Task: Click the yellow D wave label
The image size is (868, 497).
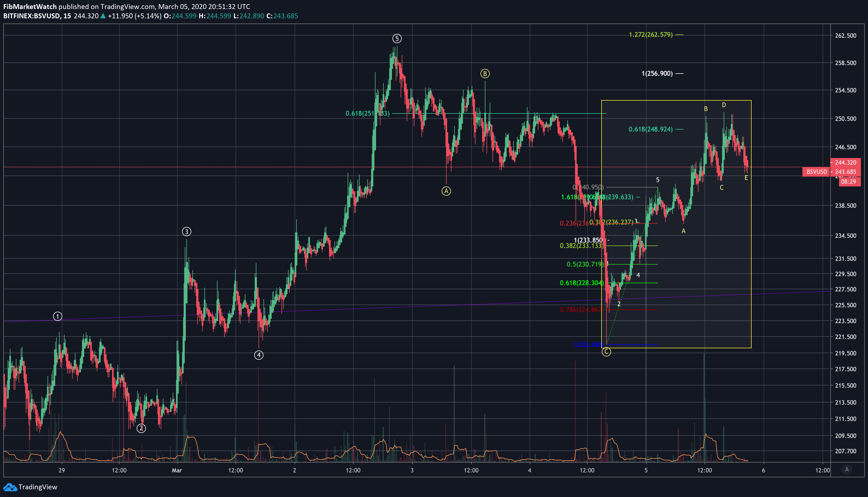Action: click(x=724, y=105)
